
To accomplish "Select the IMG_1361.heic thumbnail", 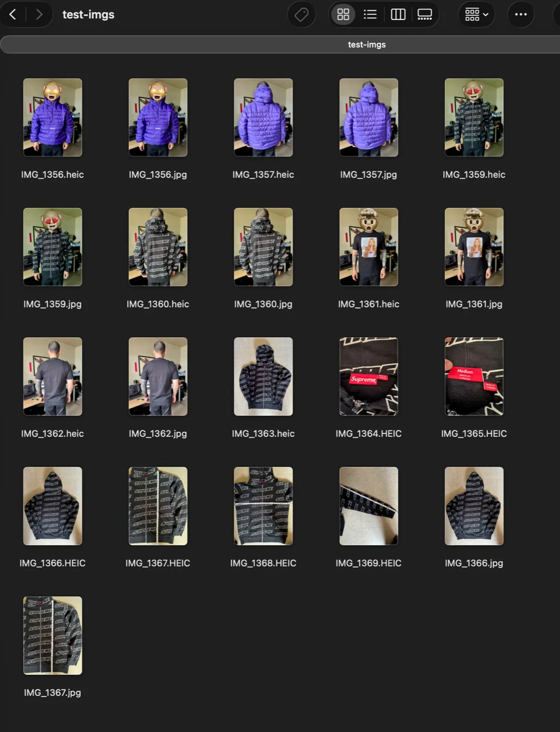I will (369, 247).
